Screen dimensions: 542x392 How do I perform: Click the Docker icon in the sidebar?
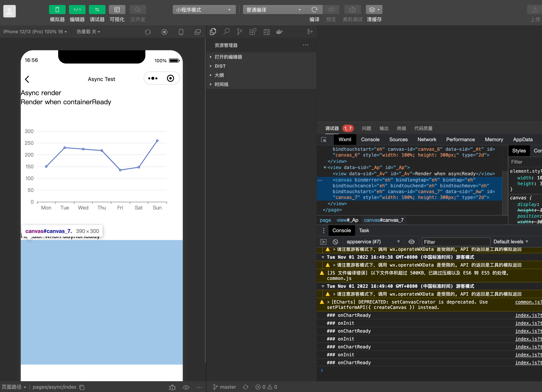[x=279, y=32]
